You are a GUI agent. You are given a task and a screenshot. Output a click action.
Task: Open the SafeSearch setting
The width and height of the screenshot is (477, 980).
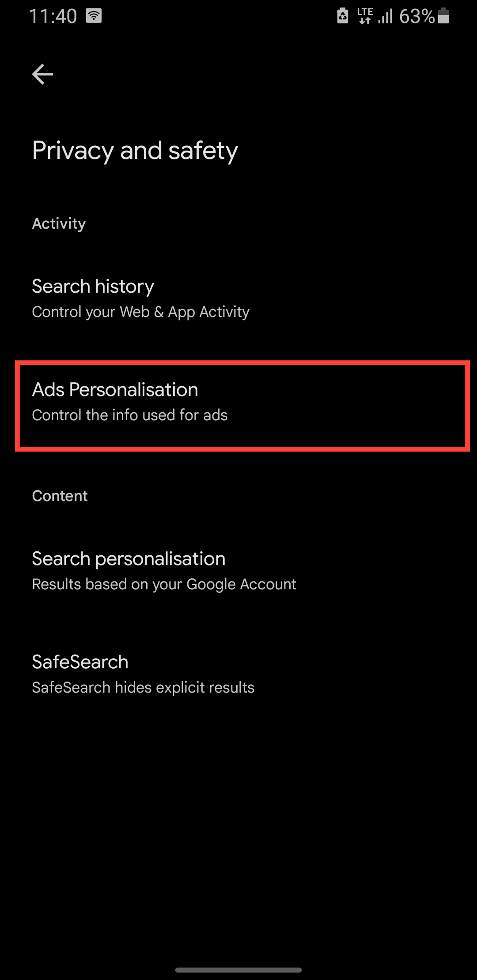tap(80, 662)
